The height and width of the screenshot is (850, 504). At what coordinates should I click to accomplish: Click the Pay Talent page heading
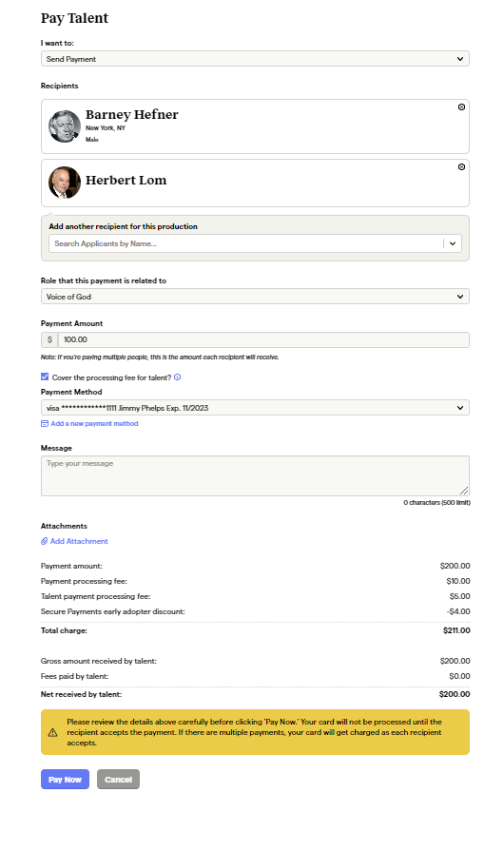75,18
